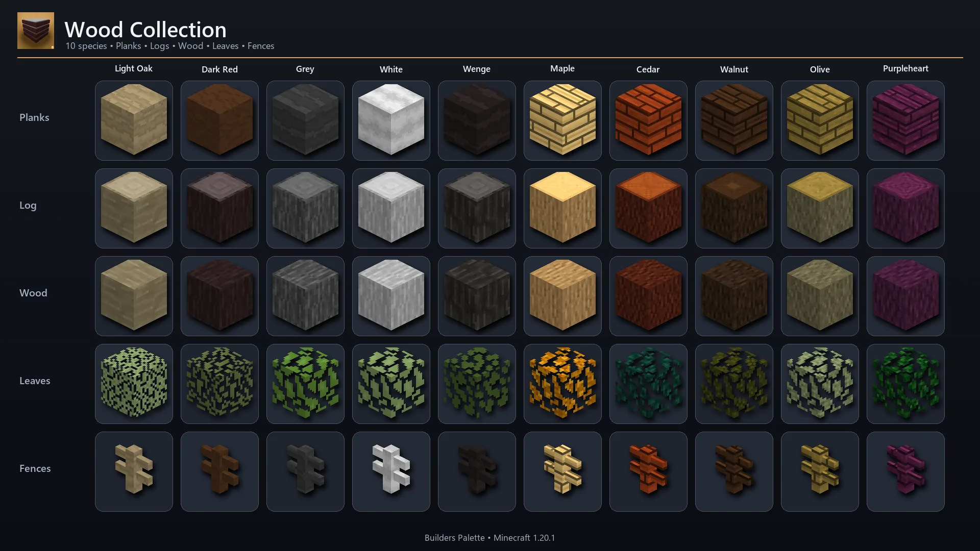The height and width of the screenshot is (551, 980).
Task: Click the Wood Collection title
Action: click(x=145, y=30)
